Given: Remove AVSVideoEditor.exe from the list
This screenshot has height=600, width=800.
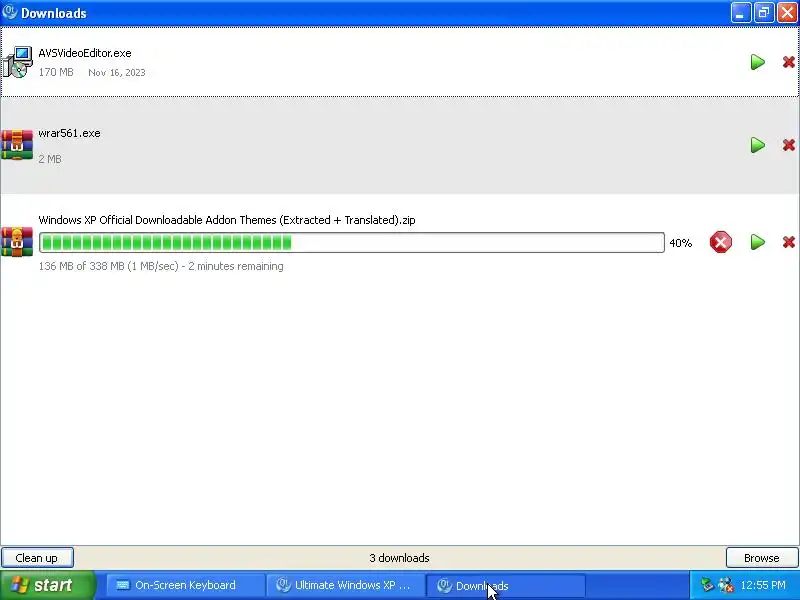Looking at the screenshot, I should pos(788,62).
